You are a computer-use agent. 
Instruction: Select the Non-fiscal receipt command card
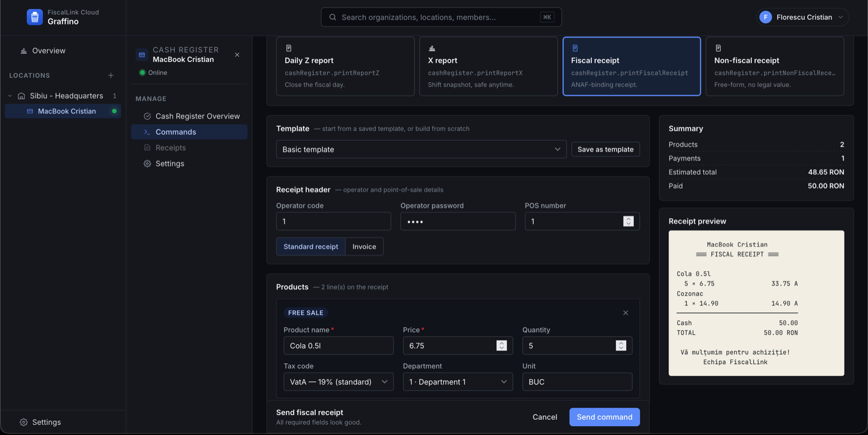pos(775,66)
